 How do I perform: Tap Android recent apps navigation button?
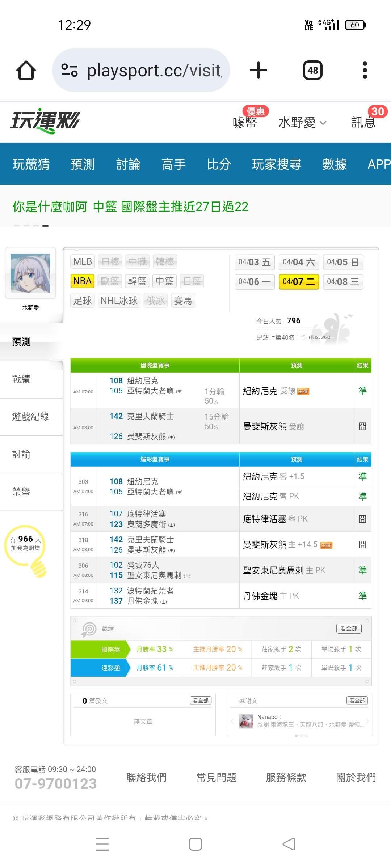click(x=102, y=844)
